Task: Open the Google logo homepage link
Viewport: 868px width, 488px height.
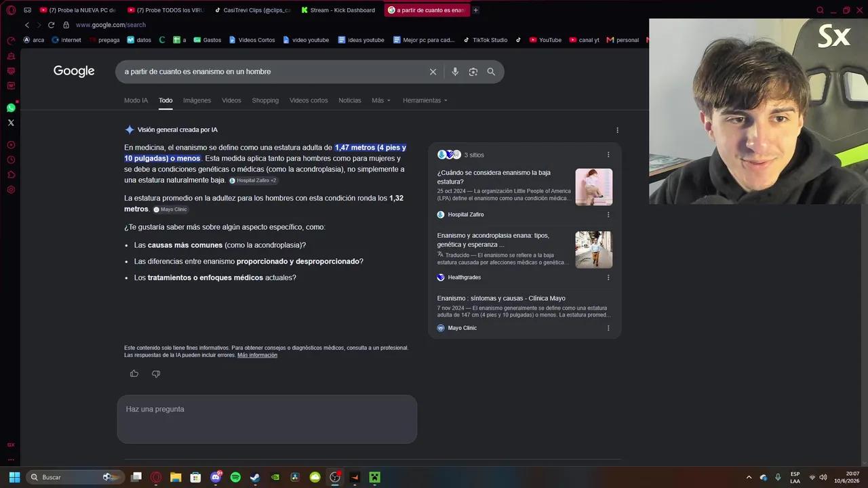Action: [x=74, y=71]
